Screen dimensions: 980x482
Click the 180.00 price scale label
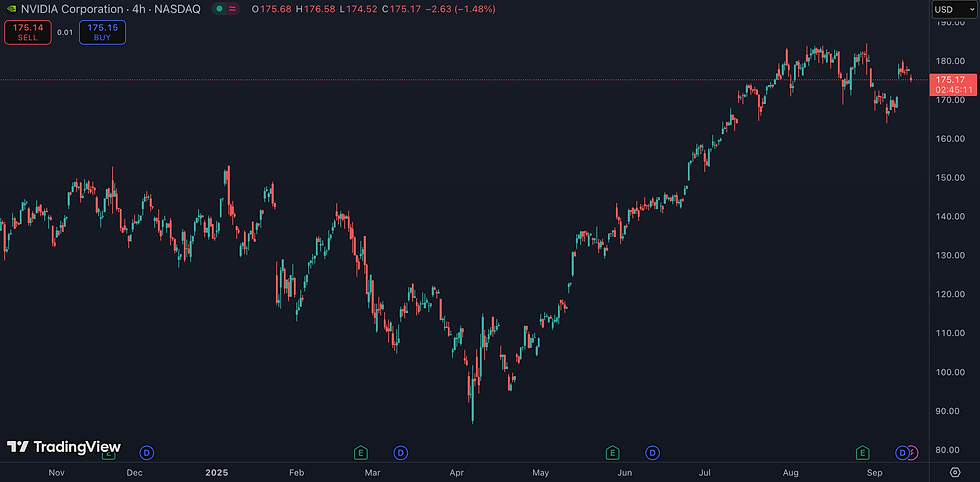click(x=951, y=61)
